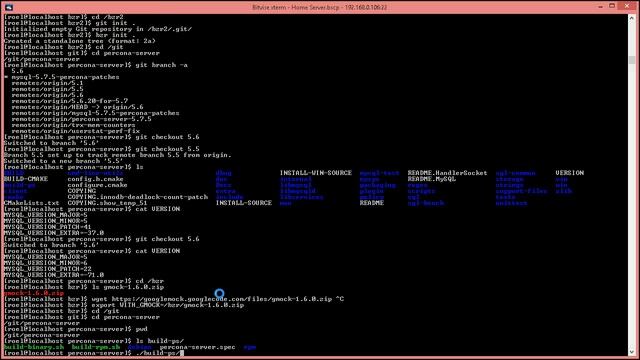Image resolution: width=640 pixels, height=360 pixels.
Task: Click the 'BUILD-CMAKE' file name
Action: pos(26,179)
